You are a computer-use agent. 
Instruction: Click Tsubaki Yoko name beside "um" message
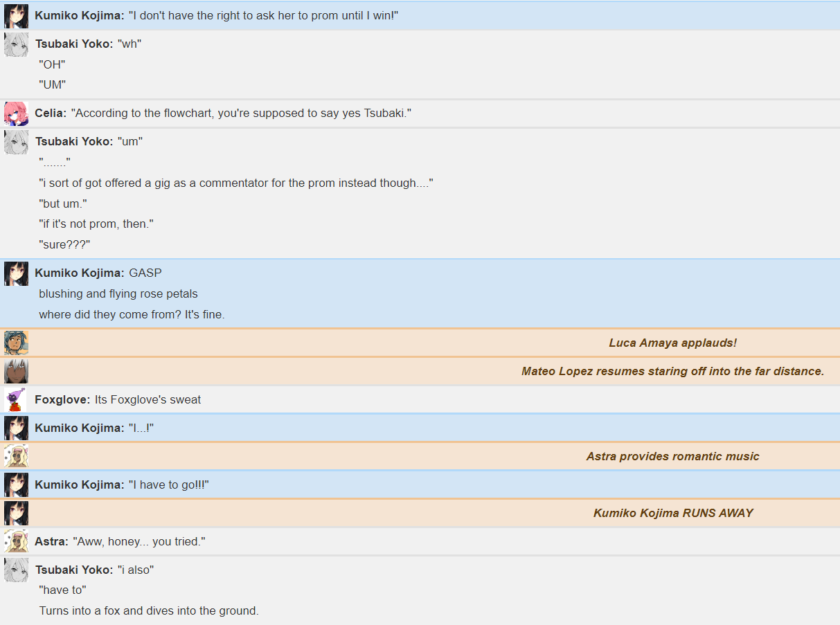[74, 141]
